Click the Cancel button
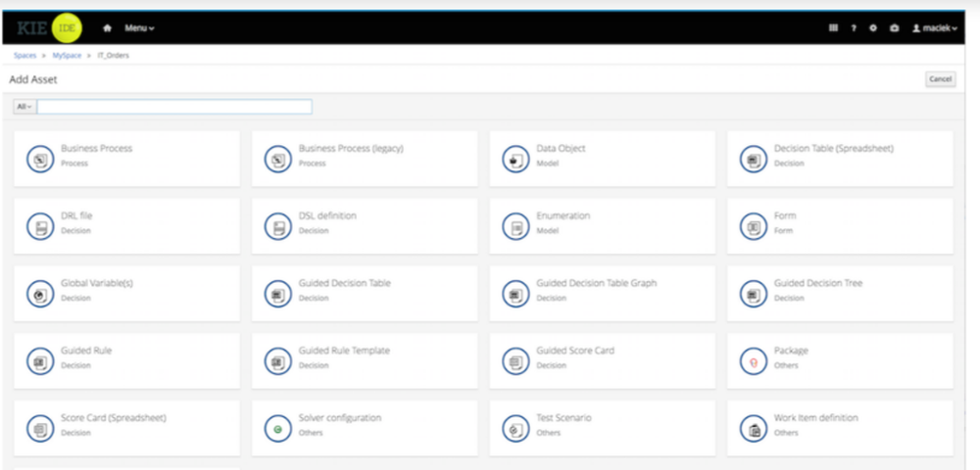The height and width of the screenshot is (470, 980). click(x=940, y=79)
